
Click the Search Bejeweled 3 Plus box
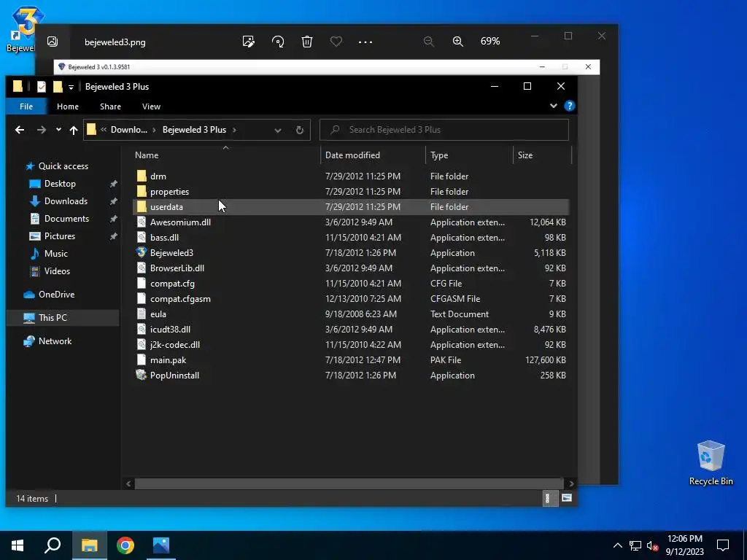(x=444, y=130)
